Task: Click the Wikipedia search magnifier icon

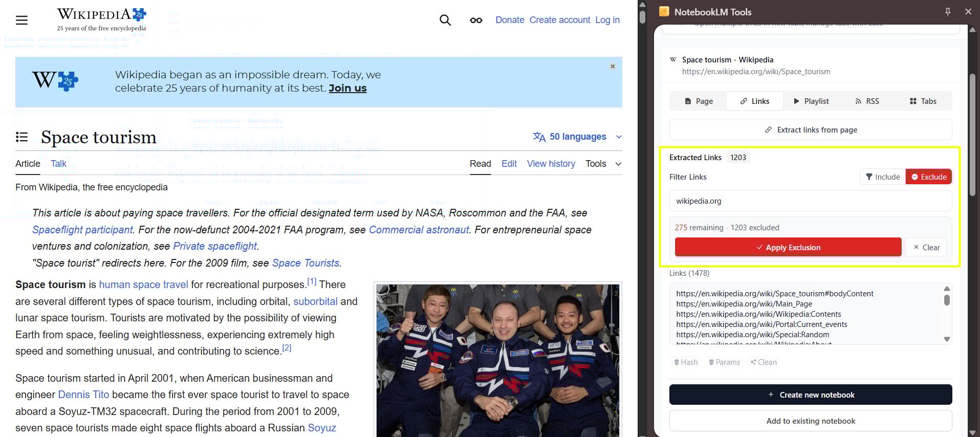Action: tap(445, 20)
